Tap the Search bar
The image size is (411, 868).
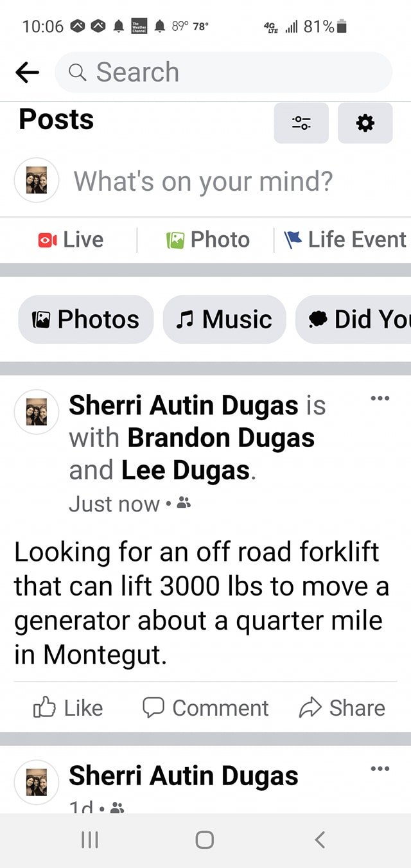pos(223,73)
